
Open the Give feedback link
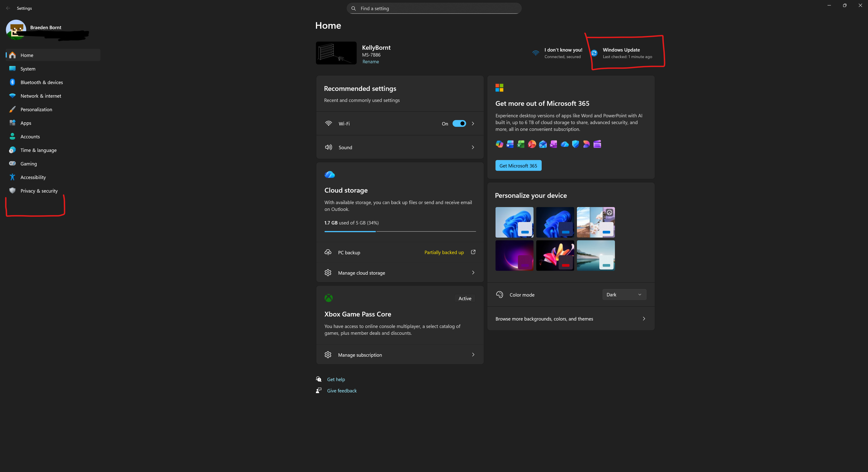click(342, 390)
